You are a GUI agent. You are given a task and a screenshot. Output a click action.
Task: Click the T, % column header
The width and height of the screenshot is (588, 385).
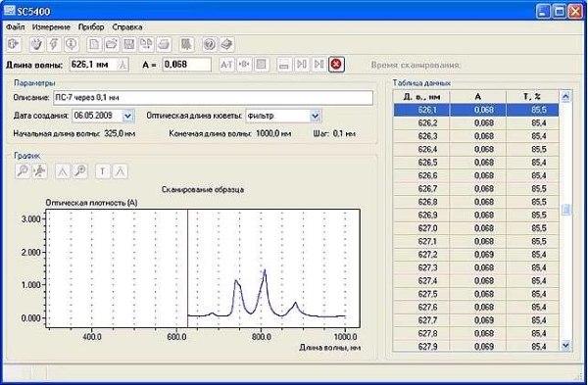(532, 97)
